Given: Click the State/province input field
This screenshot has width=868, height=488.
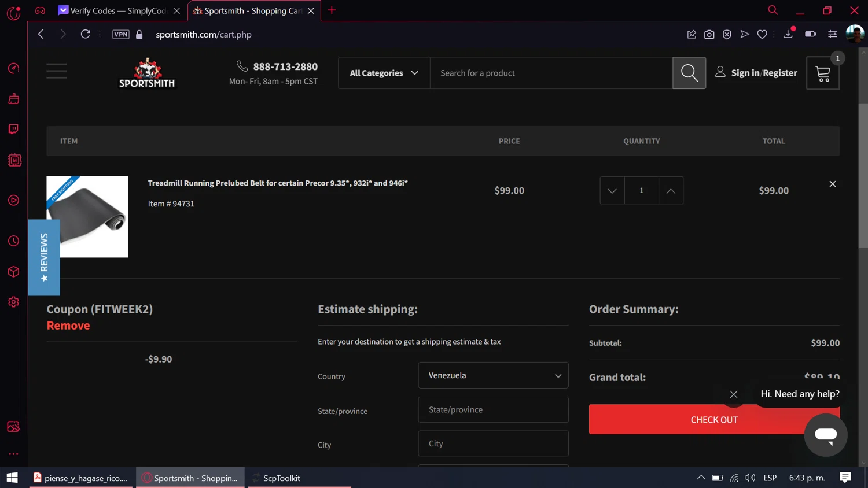Looking at the screenshot, I should tap(493, 409).
